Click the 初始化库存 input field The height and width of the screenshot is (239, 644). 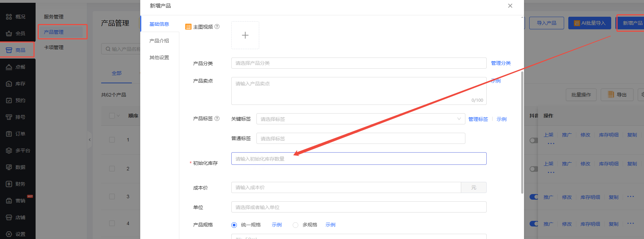coord(358,159)
